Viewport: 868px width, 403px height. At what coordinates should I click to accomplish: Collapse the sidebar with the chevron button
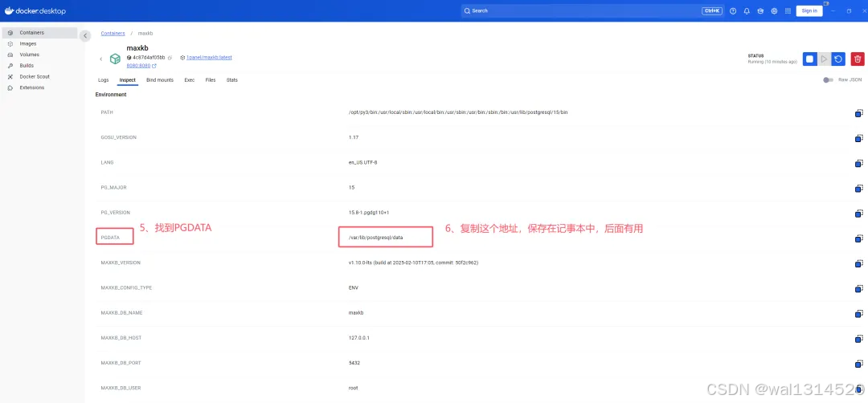pos(84,36)
